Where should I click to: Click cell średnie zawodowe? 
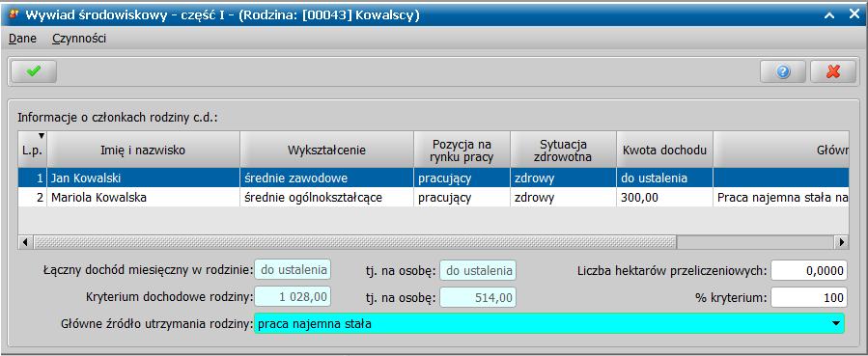click(326, 178)
